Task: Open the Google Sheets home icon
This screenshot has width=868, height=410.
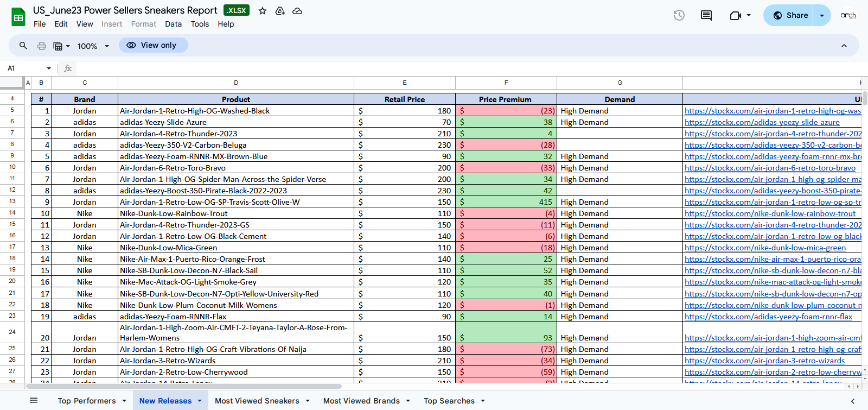Action: point(18,17)
